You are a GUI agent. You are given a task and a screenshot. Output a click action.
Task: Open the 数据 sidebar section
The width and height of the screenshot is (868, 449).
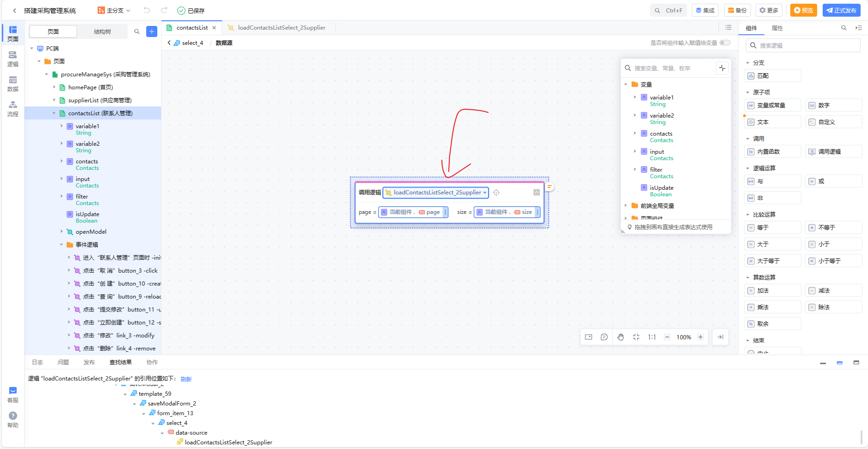point(13,84)
